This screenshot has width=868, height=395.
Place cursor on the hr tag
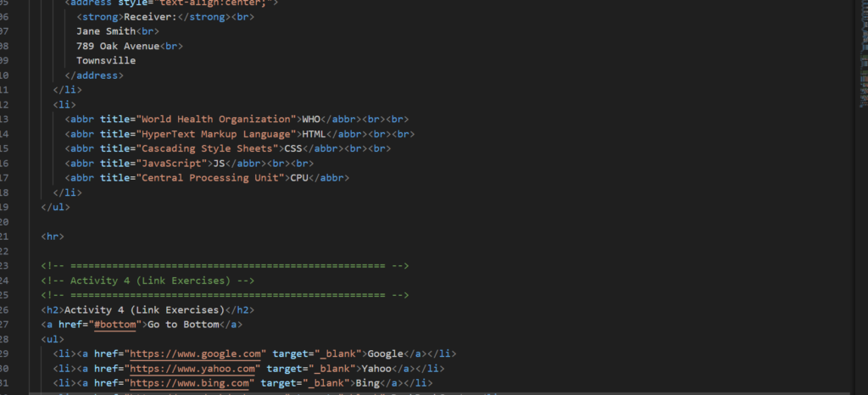point(53,236)
